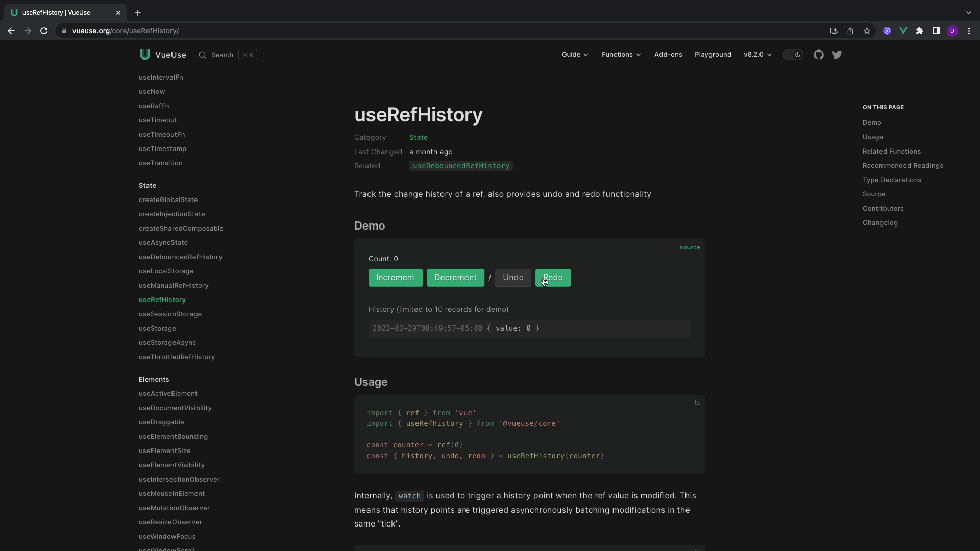Select createGlobalState in the sidebar
The image size is (980, 551).
click(168, 200)
